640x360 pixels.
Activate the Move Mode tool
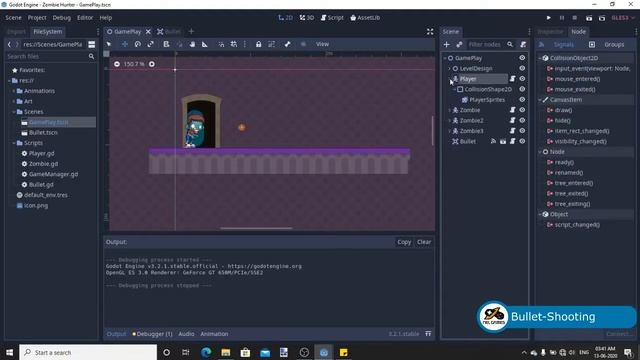(124, 44)
